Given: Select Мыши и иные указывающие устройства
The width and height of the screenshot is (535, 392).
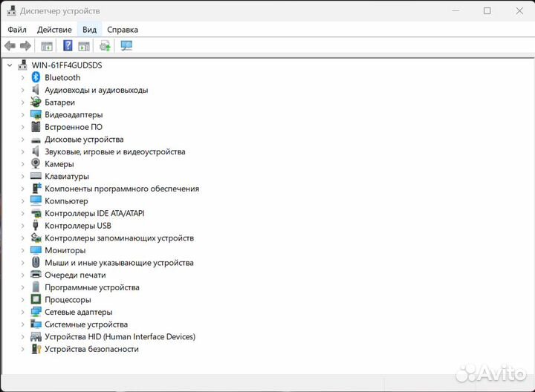Looking at the screenshot, I should coord(119,263).
